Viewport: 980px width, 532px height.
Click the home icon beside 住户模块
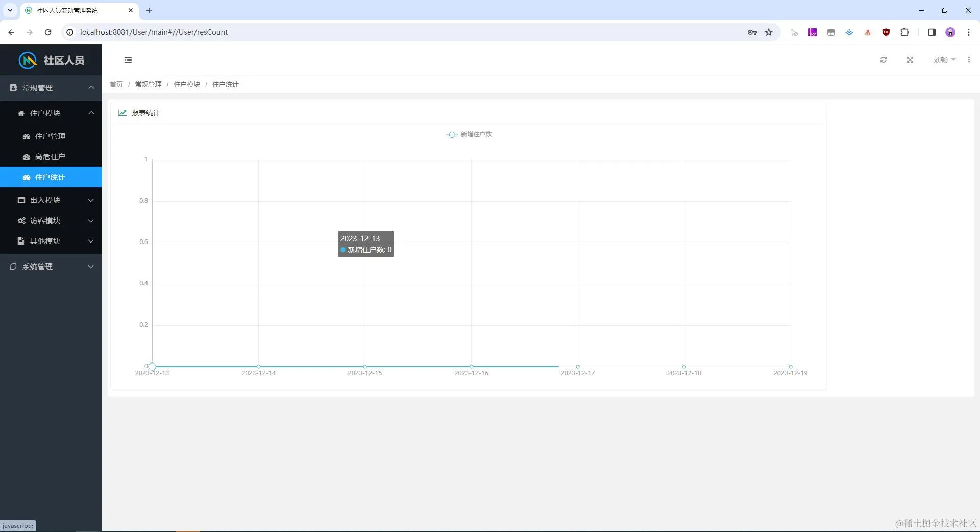click(x=21, y=113)
